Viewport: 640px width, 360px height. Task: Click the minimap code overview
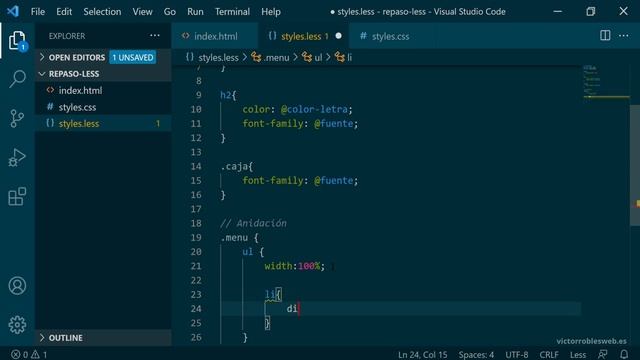pyautogui.click(x=606, y=82)
